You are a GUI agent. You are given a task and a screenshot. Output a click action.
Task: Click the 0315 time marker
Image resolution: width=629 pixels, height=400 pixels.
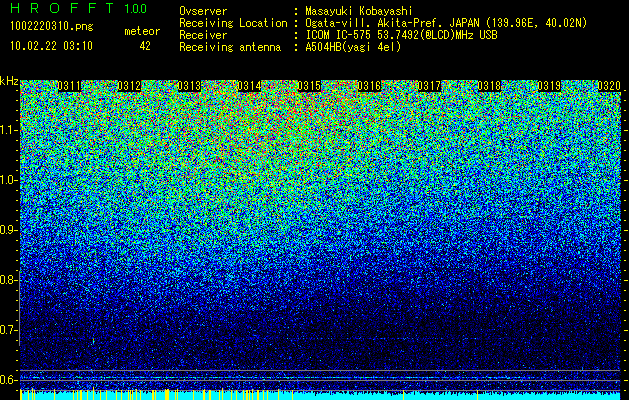309,86
